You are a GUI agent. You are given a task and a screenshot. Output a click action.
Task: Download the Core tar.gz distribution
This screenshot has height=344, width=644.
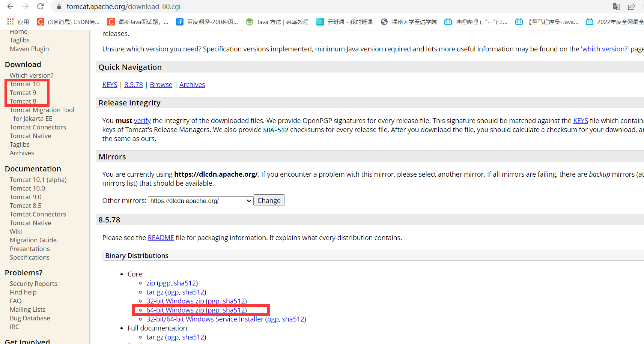click(x=155, y=292)
